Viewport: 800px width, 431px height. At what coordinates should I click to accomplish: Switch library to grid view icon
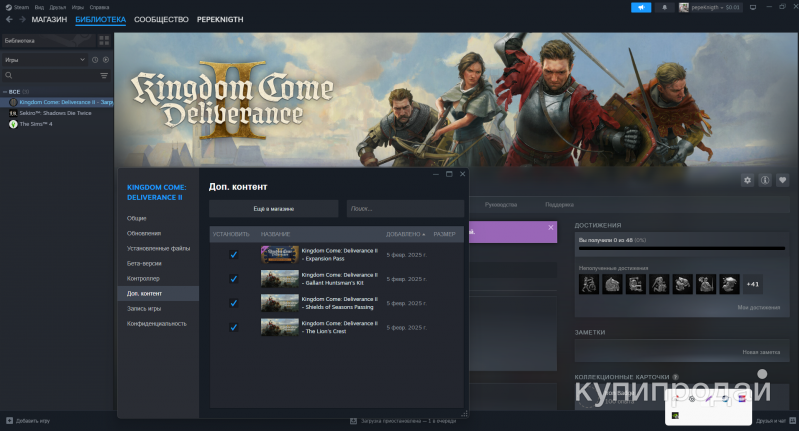[x=103, y=41]
